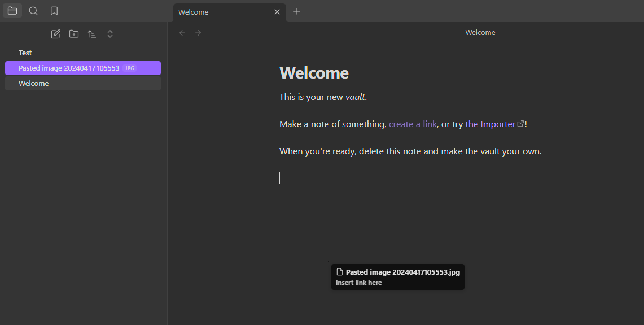The height and width of the screenshot is (325, 644).
Task: Close the Welcome tab
Action: [x=277, y=12]
